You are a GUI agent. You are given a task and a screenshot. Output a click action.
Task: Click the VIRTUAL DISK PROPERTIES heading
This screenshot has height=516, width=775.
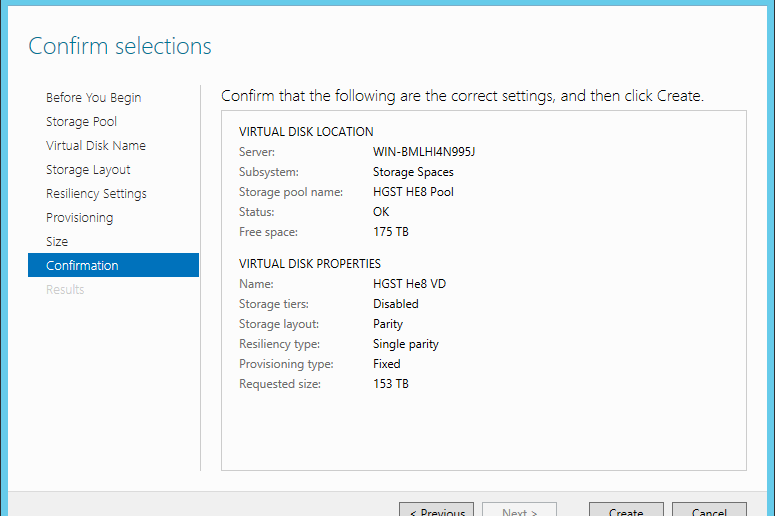(x=310, y=264)
